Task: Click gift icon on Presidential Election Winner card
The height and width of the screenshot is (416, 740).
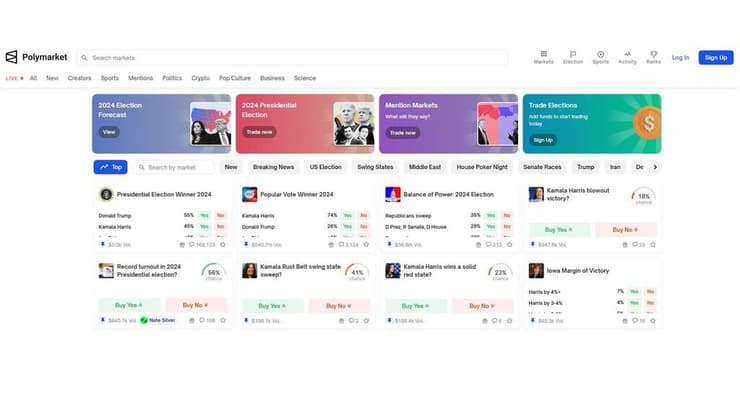Action: [x=182, y=245]
